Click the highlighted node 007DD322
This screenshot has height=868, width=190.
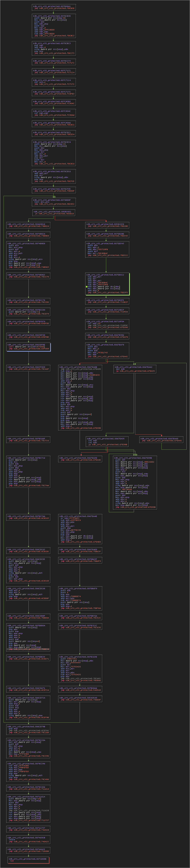pos(107,284)
